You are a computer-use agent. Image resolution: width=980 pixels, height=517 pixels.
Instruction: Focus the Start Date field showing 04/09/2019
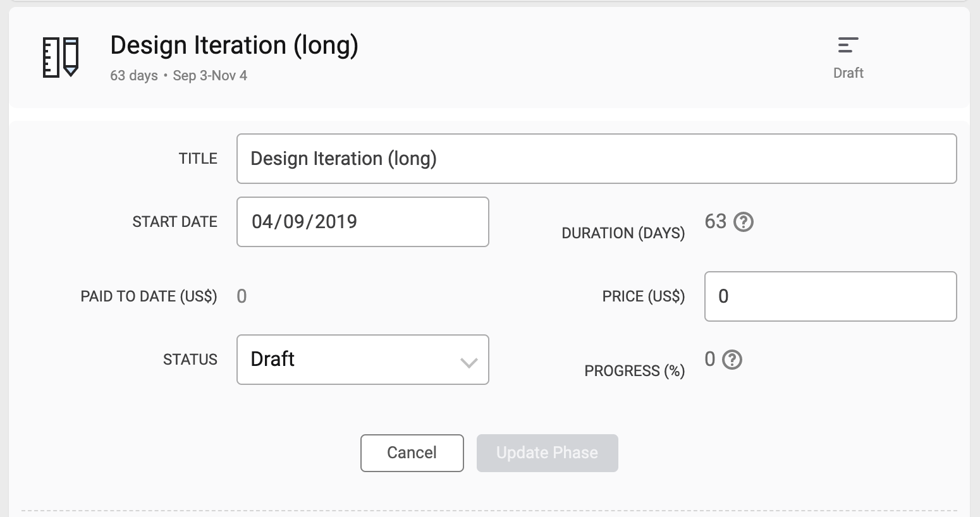click(x=362, y=222)
